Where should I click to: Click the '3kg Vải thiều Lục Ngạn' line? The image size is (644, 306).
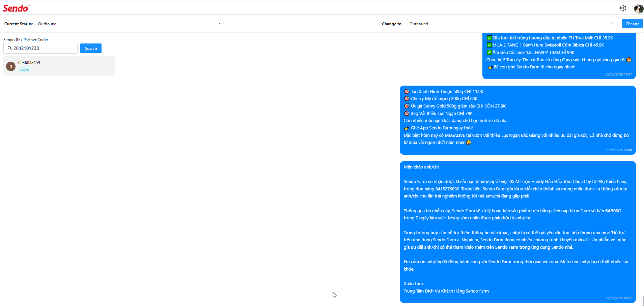(x=438, y=114)
